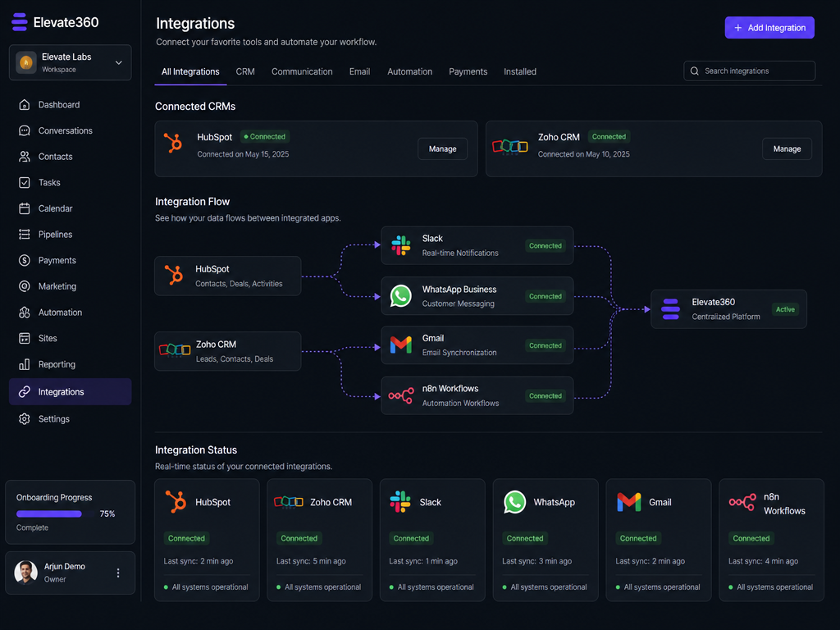The width and height of the screenshot is (840, 630).
Task: Click "Last sync: 5 min ago" on Zoho card
Action: click(x=311, y=561)
